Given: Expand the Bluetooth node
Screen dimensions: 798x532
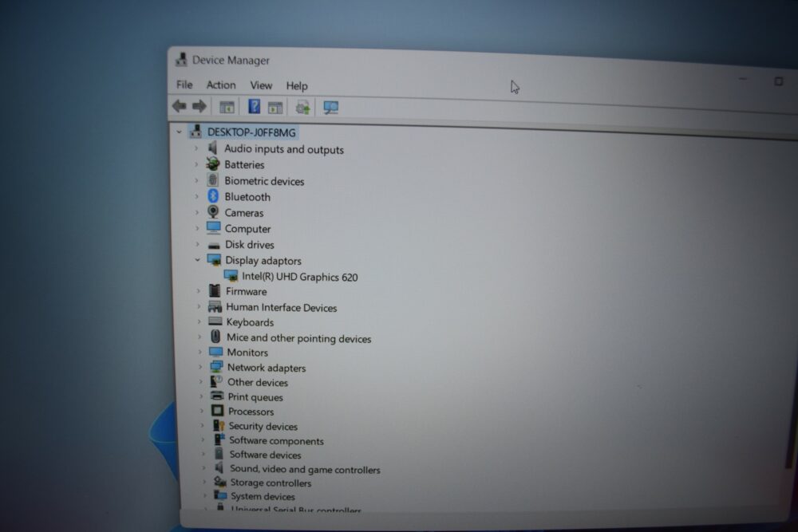Looking at the screenshot, I should click(x=196, y=196).
